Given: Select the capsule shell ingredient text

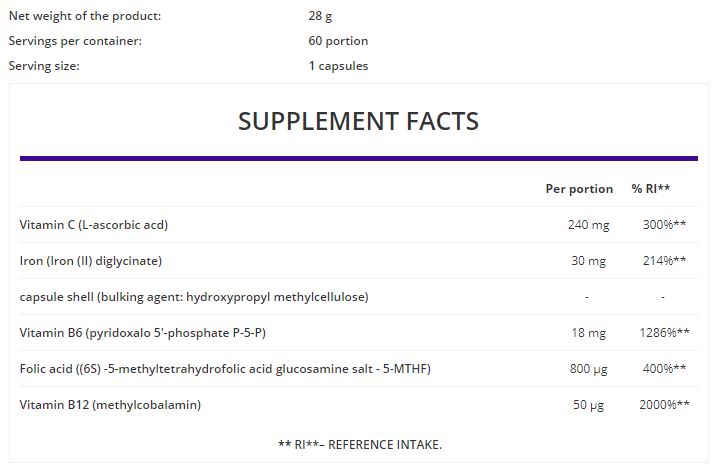Looking at the screenshot, I should point(194,297).
